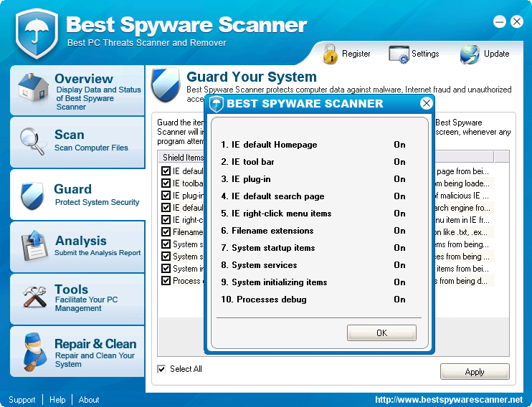Screen dimensions: 532x407
Task: Click the On status for Processes debug
Action: pyautogui.click(x=399, y=300)
